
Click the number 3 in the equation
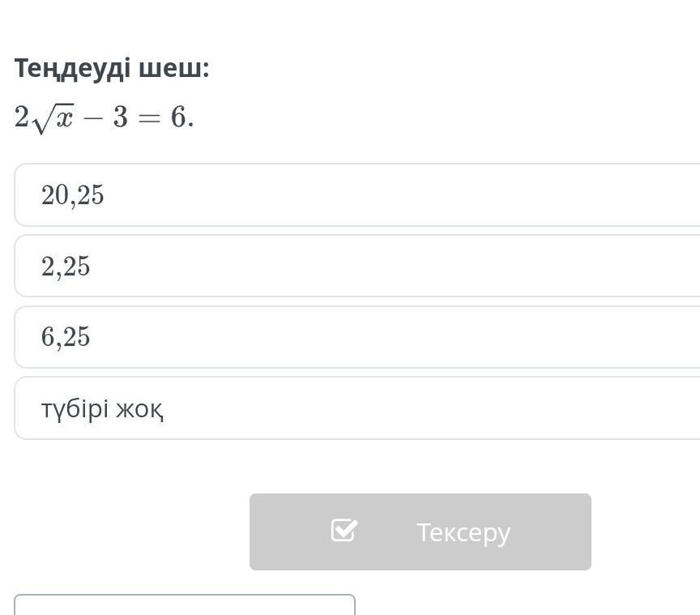(x=121, y=118)
